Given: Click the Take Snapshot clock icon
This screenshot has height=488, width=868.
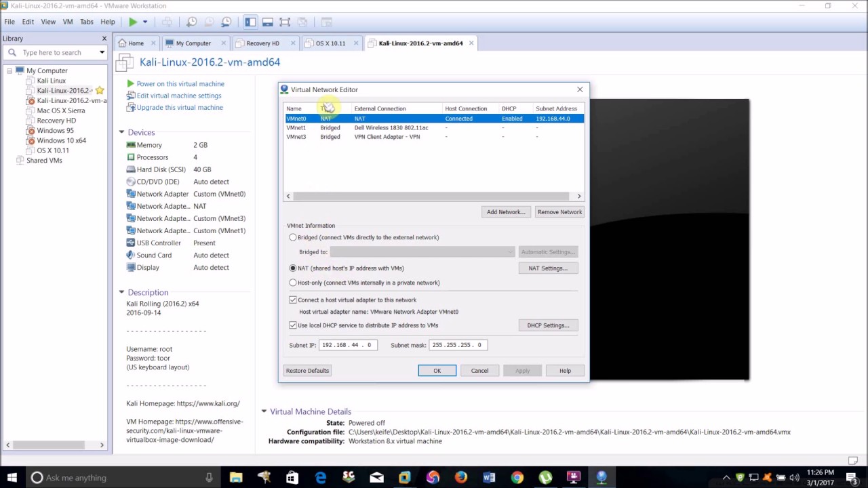Looking at the screenshot, I should pyautogui.click(x=192, y=22).
